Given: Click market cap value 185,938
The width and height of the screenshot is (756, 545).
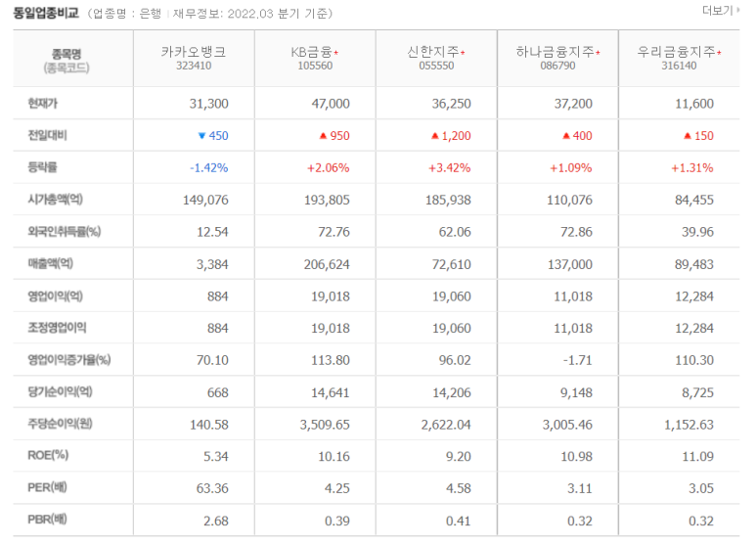Looking at the screenshot, I should (x=448, y=201).
